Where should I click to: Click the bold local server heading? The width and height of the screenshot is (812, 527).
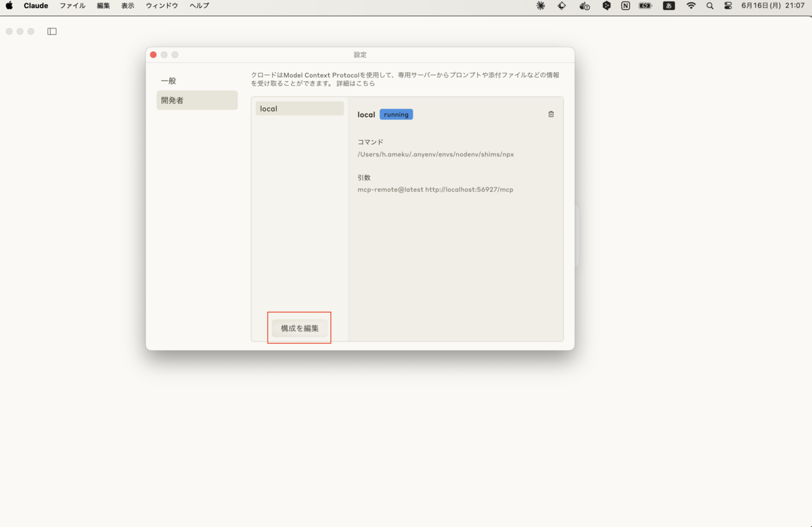coord(366,114)
